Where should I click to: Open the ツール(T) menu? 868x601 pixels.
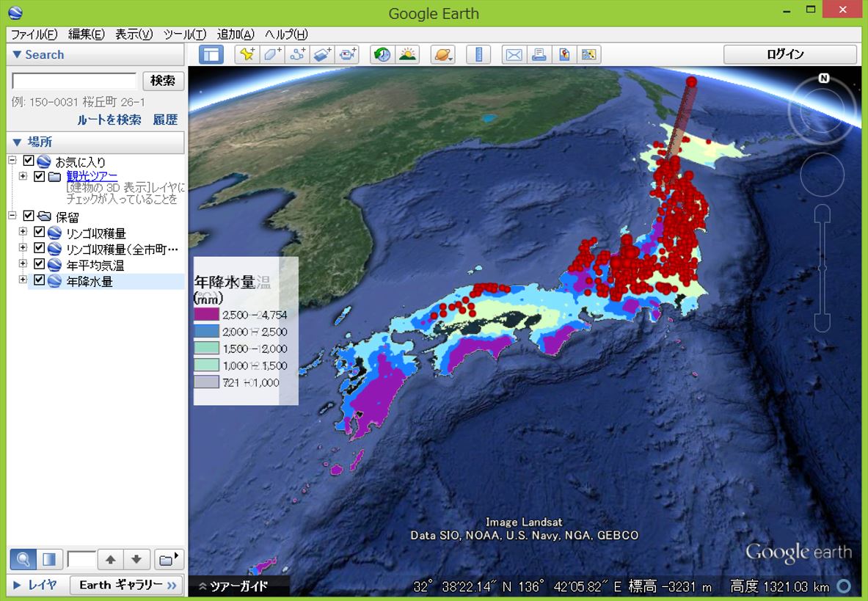(185, 34)
